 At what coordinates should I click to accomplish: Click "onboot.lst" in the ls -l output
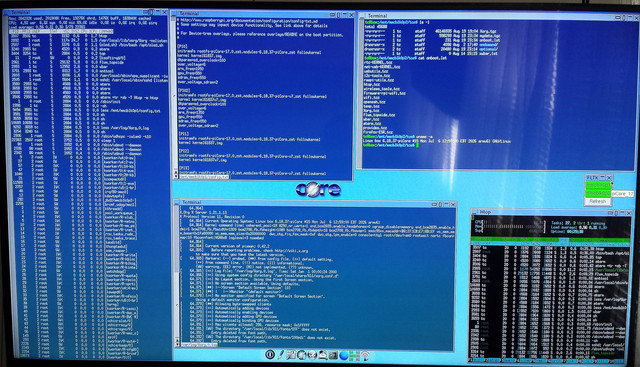point(490,40)
